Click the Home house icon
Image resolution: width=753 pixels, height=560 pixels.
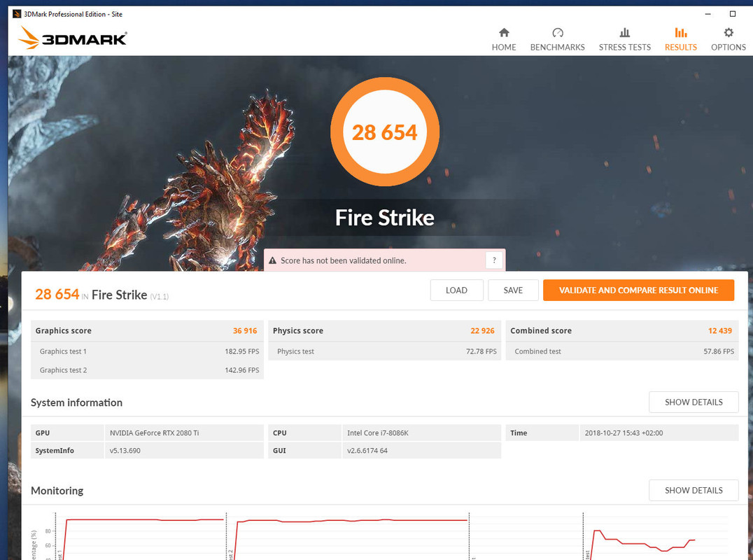pos(504,33)
